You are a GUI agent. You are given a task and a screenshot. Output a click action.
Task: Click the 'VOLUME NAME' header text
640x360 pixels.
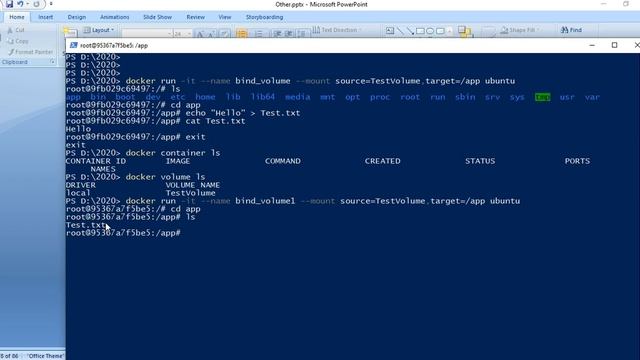(193, 185)
